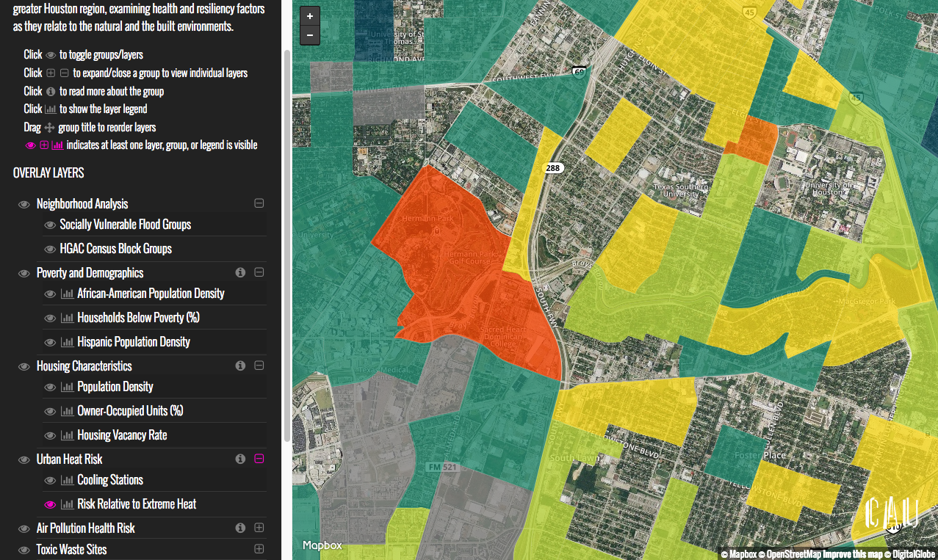The image size is (938, 560).
Task: Click the HGAC Census Block Groups label
Action: (115, 249)
